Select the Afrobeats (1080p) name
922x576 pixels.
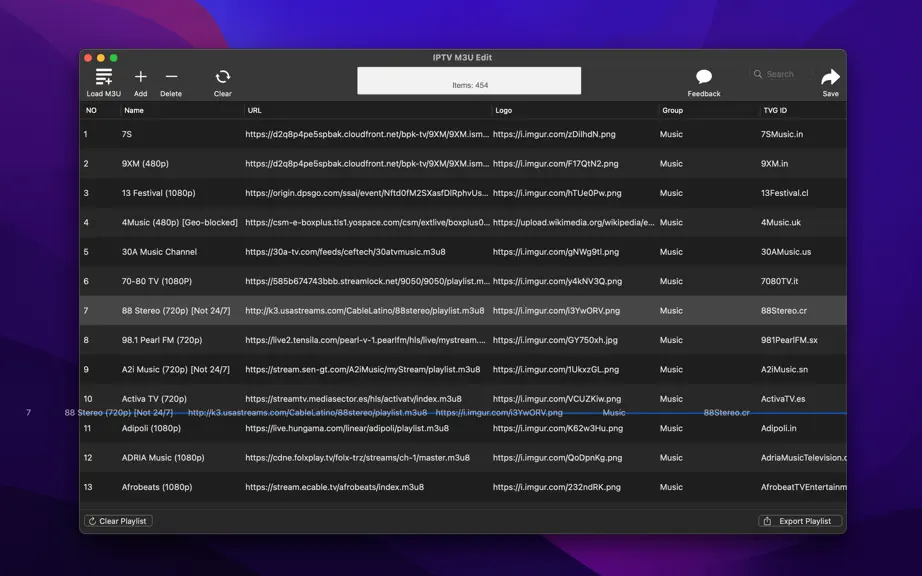[x=157, y=487]
